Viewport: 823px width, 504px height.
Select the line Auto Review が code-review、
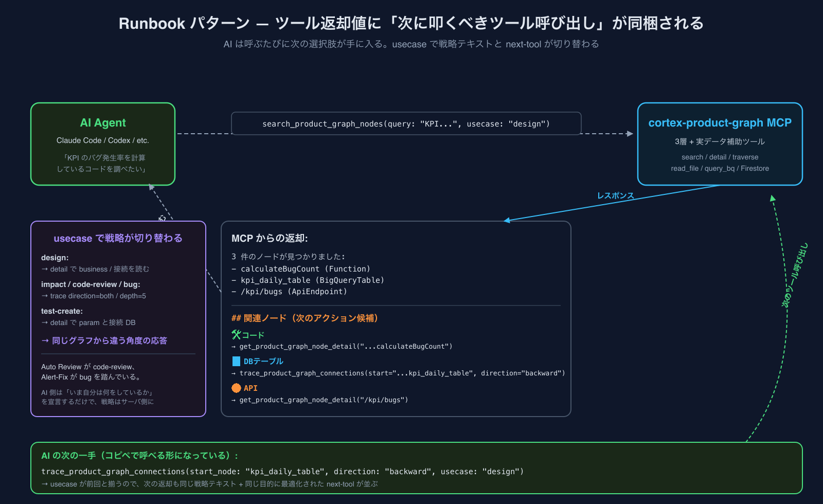[x=88, y=367]
